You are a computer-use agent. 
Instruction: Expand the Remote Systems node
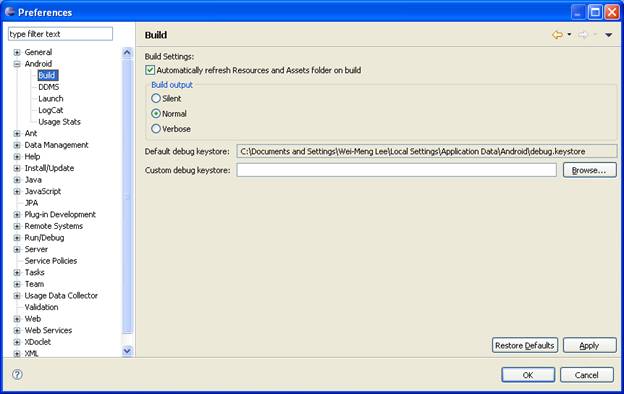pos(17,226)
